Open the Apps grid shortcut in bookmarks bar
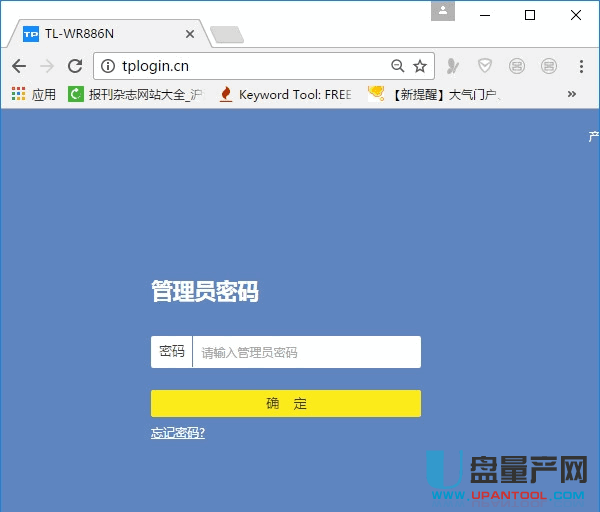 click(33, 95)
